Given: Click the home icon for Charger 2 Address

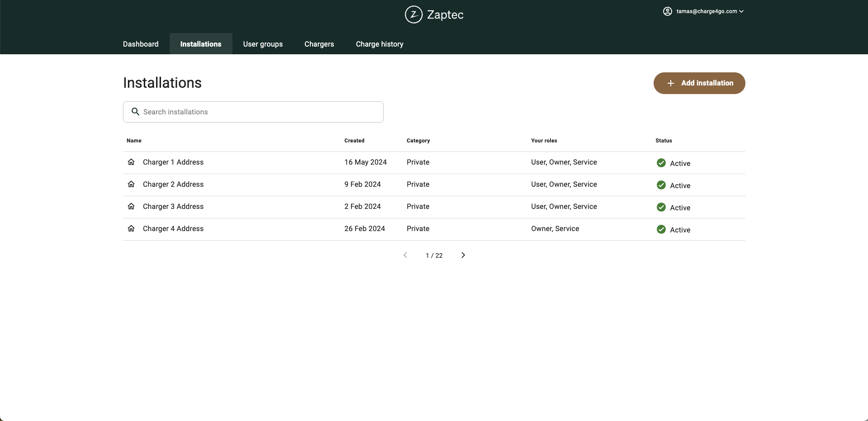Looking at the screenshot, I should 131,184.
